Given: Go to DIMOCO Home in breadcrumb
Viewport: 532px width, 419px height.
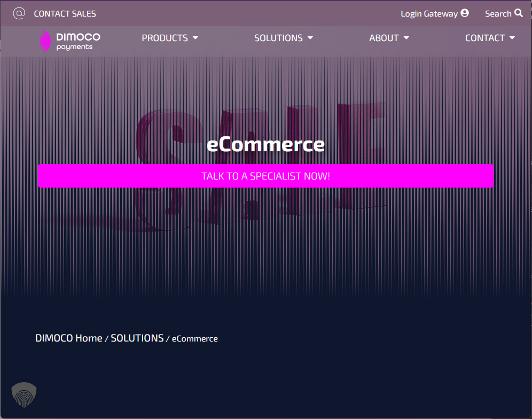Looking at the screenshot, I should point(68,338).
